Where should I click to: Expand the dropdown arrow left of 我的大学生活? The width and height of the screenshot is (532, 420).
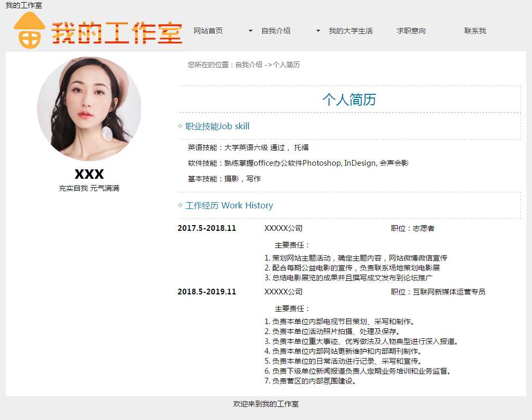coord(319,31)
